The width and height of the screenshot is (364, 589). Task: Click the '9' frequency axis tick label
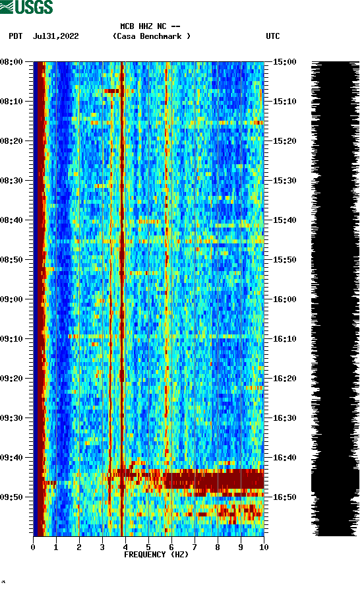pos(241,547)
